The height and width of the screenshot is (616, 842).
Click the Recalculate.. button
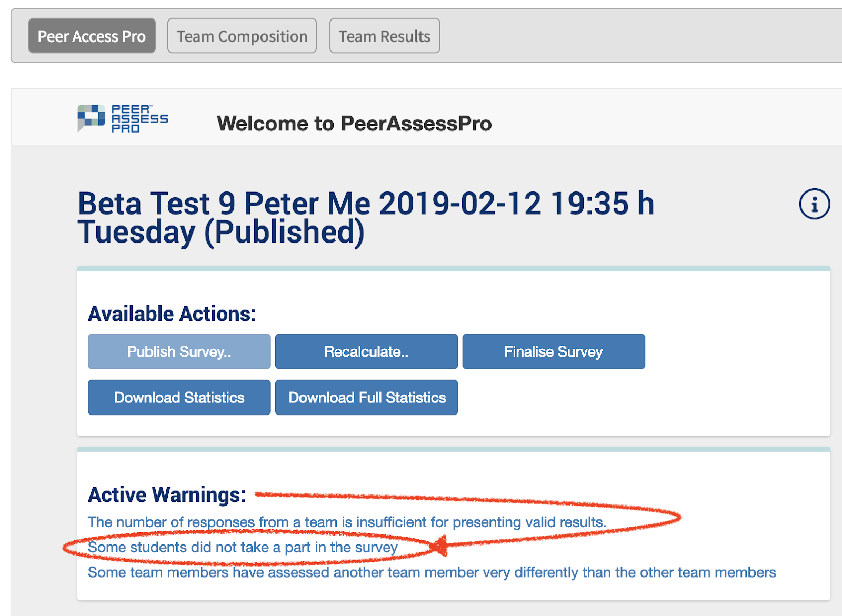pyautogui.click(x=366, y=351)
